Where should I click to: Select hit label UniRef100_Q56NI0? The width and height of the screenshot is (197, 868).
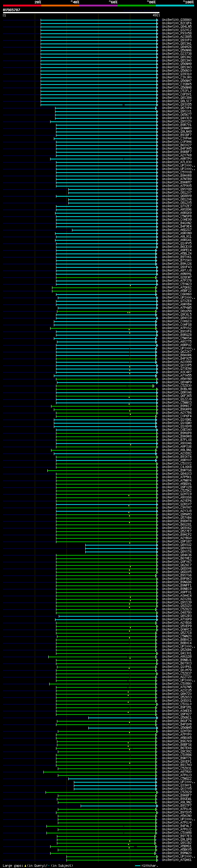(177, 71)
